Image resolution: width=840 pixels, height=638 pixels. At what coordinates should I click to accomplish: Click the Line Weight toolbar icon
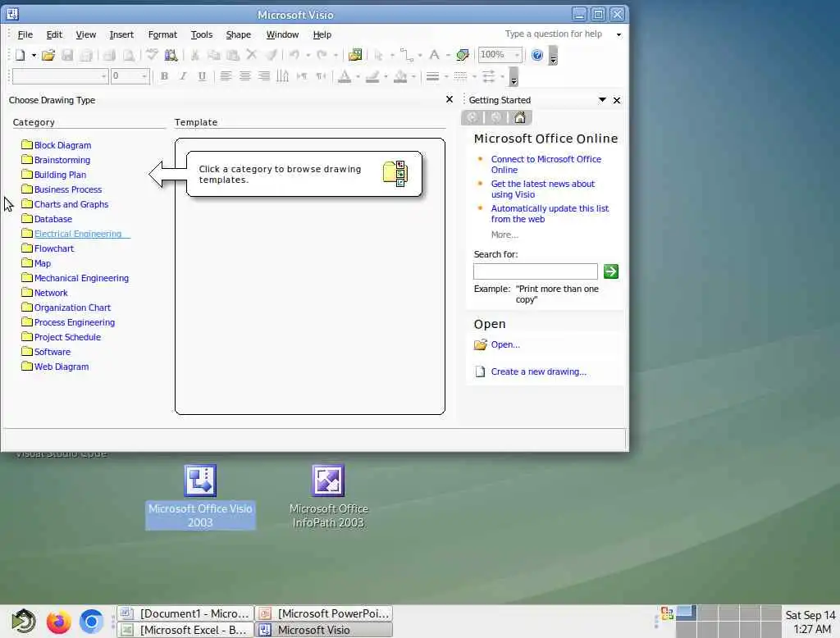click(x=433, y=76)
